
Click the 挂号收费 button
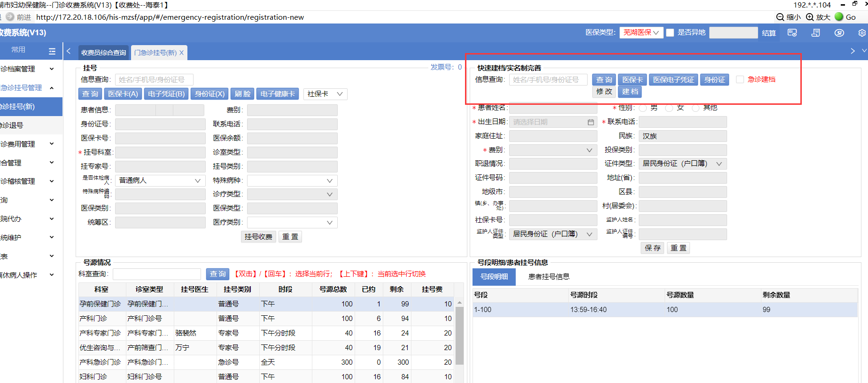[258, 236]
